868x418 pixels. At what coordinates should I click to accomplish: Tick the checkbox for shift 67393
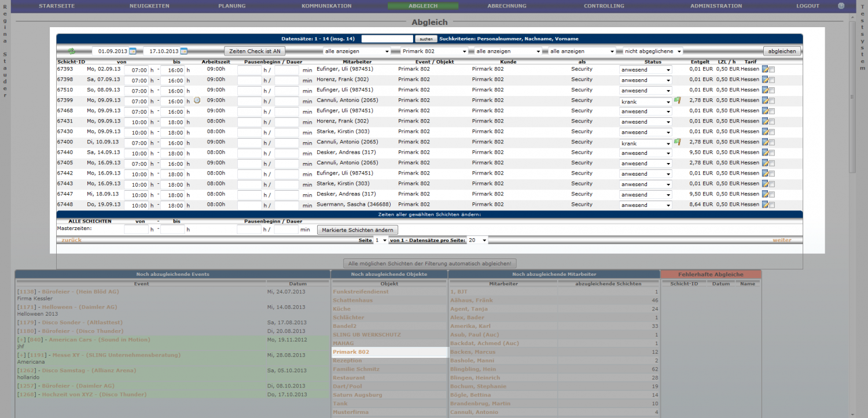point(772,70)
